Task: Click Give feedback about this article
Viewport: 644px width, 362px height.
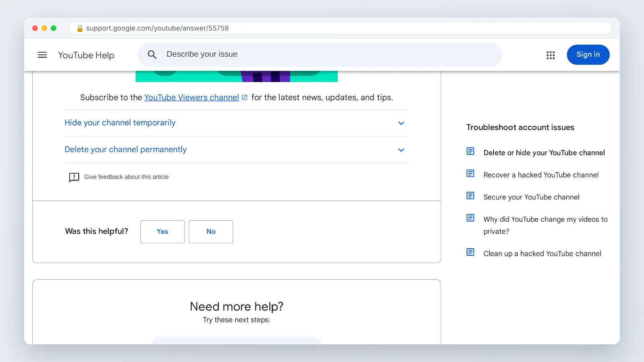Action: point(126,177)
